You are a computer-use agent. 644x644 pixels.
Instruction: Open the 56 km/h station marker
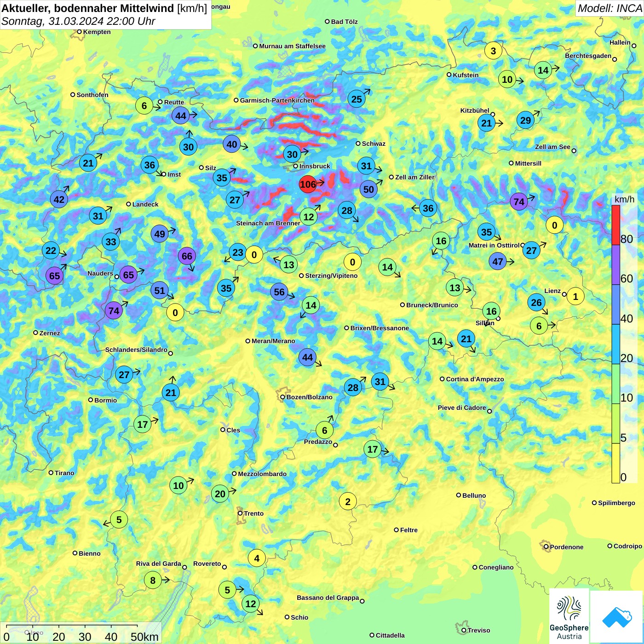click(279, 292)
